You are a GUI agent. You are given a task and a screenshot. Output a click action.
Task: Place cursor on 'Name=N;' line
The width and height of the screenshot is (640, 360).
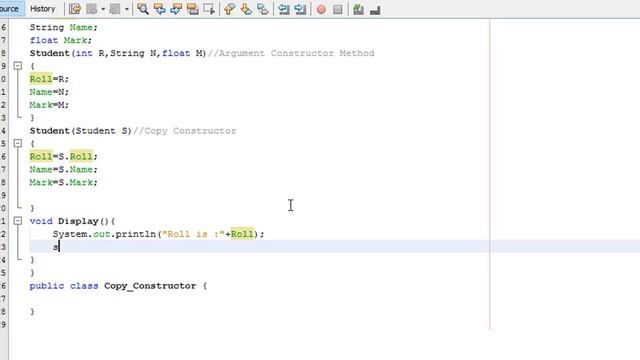pos(49,92)
